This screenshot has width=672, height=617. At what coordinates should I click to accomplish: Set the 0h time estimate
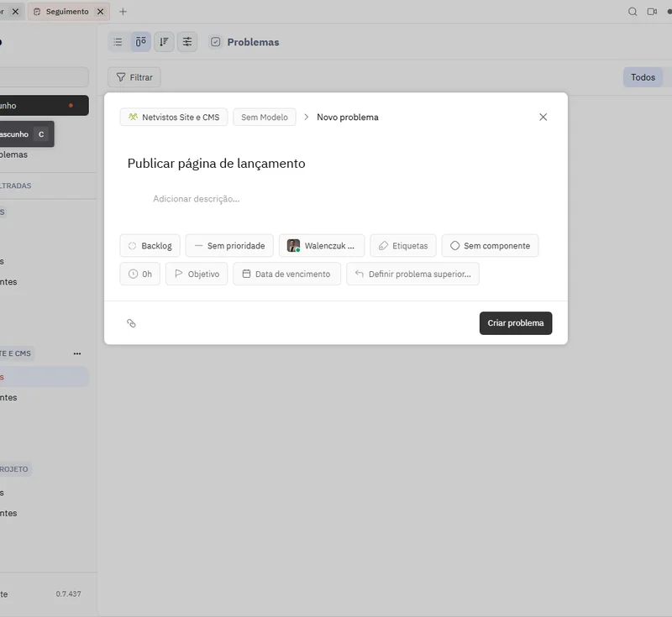(139, 274)
